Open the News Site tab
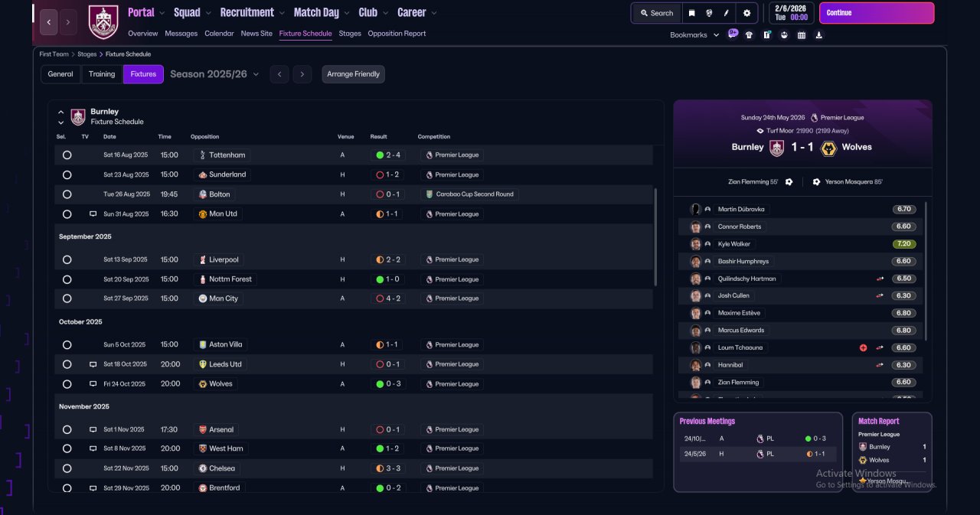980x515 pixels. click(x=256, y=34)
